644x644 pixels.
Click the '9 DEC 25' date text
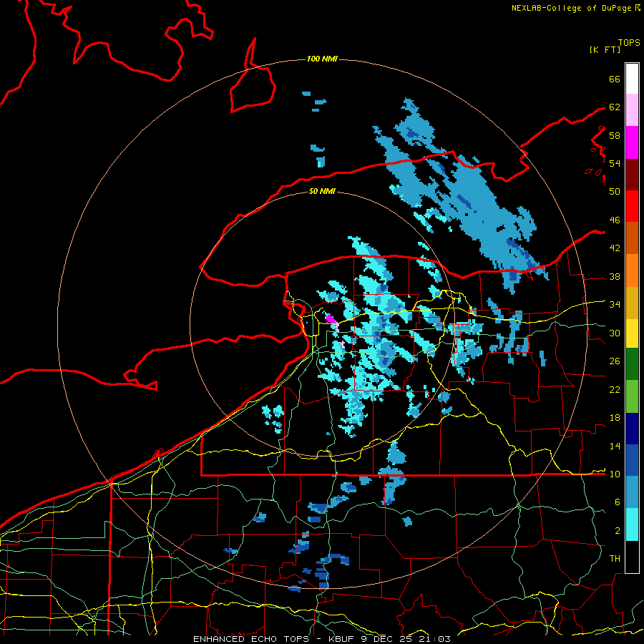coord(385,639)
